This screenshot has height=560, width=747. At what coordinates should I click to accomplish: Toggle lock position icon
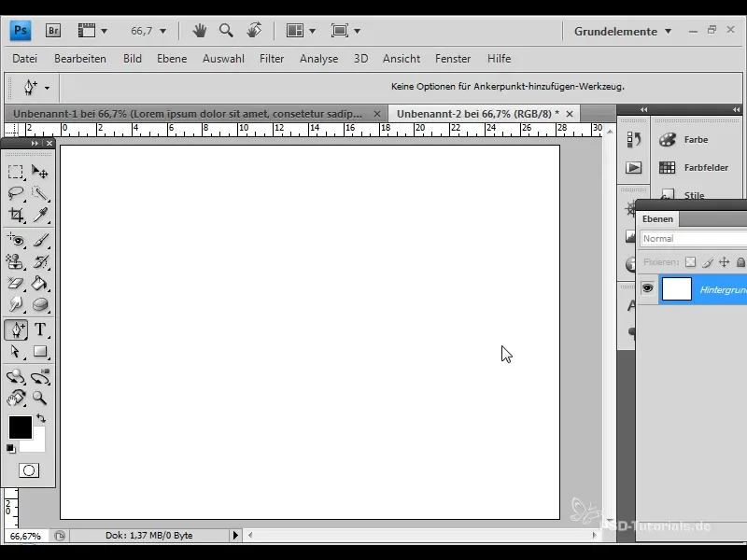click(725, 262)
